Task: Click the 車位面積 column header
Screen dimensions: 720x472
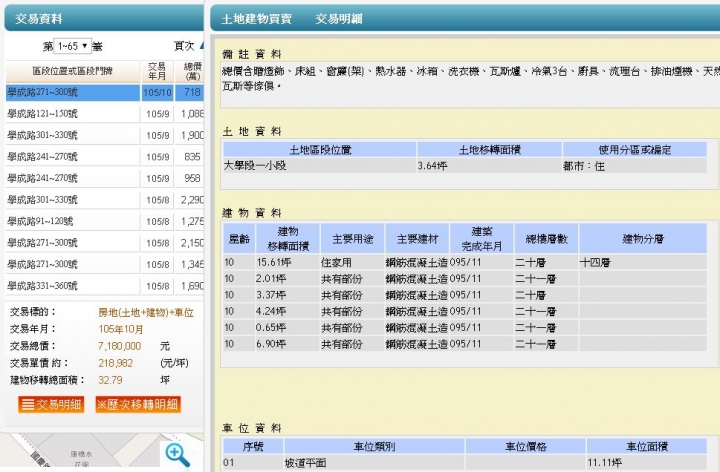Action: pos(647,446)
